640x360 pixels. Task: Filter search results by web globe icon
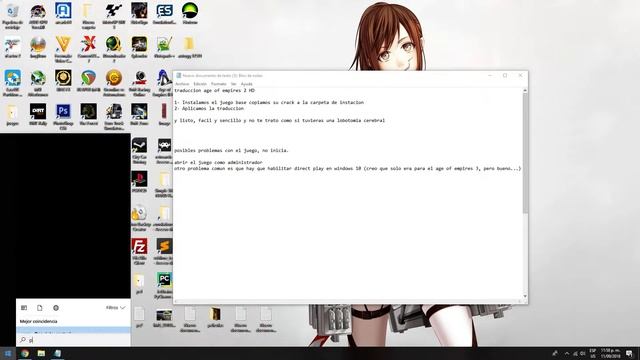(x=56, y=308)
